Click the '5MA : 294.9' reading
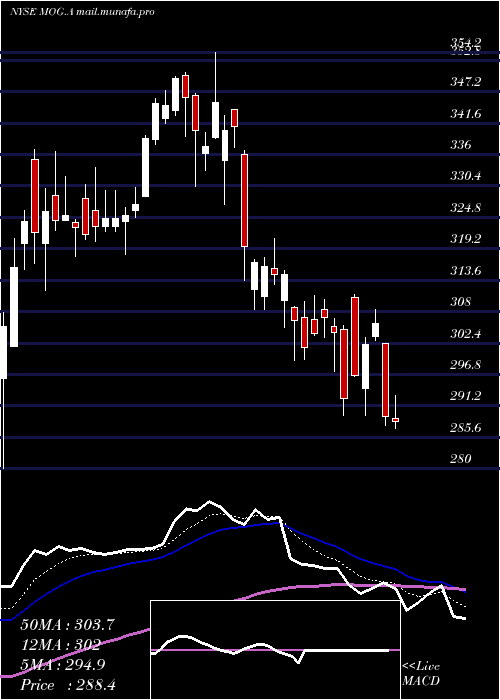The image size is (500, 700). (x=62, y=665)
